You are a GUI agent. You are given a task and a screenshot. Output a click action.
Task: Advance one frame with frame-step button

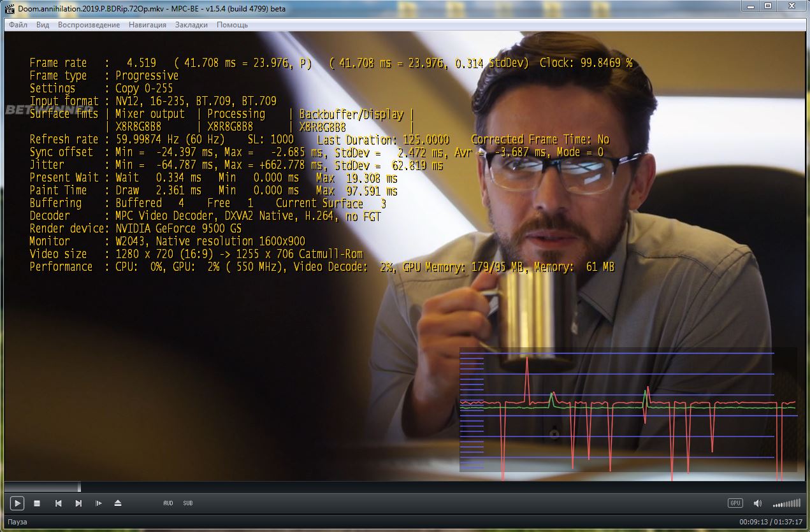click(98, 503)
